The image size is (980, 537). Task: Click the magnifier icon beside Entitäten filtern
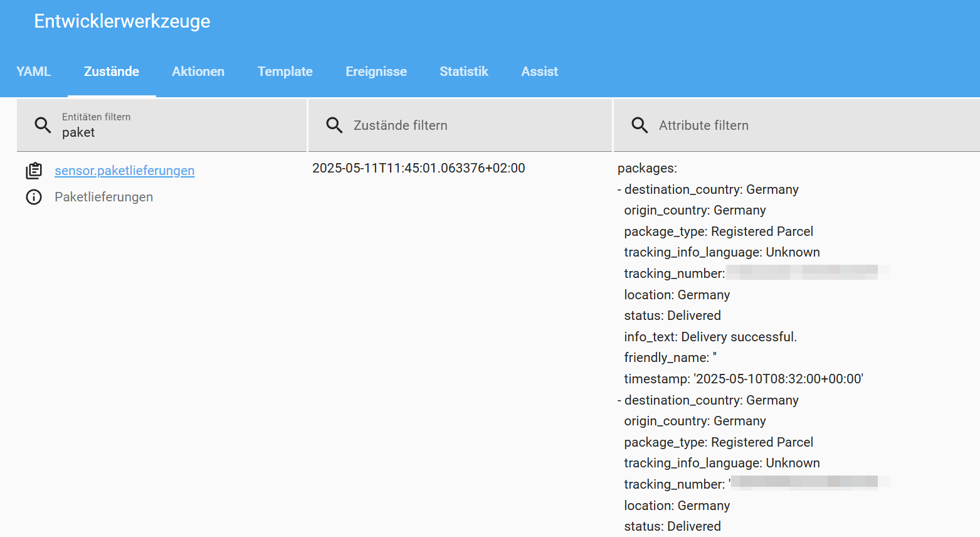(43, 125)
